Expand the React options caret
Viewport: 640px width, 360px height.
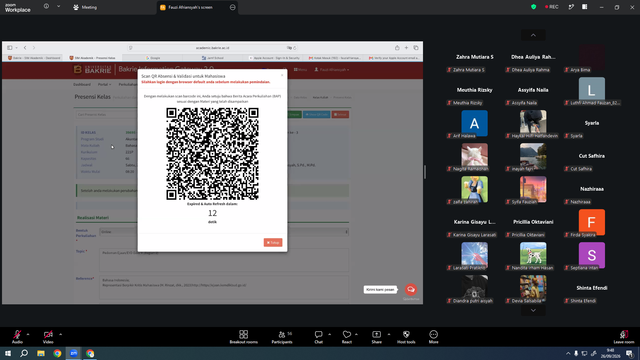pos(356,334)
